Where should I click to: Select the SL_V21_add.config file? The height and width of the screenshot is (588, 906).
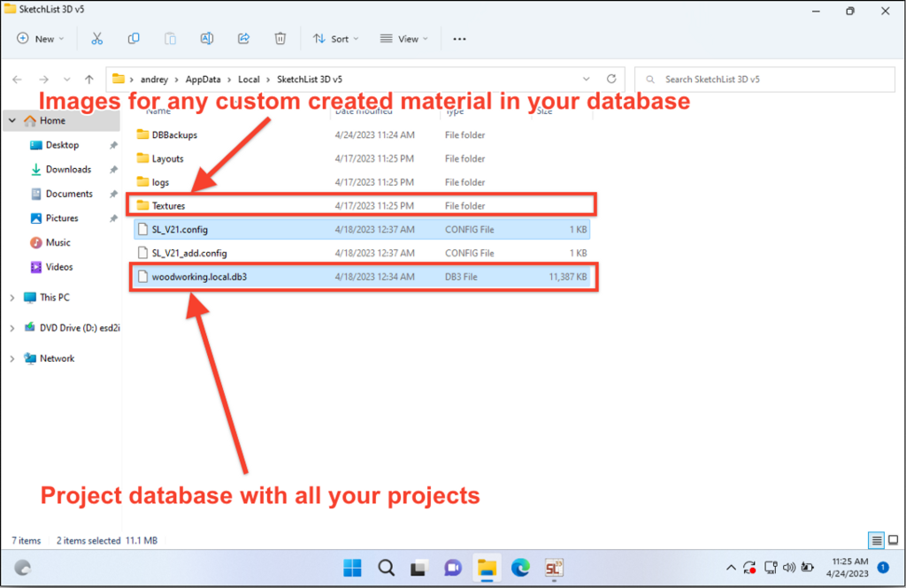[362, 253]
